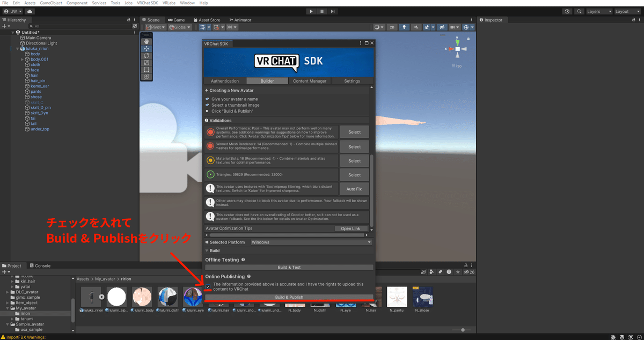The width and height of the screenshot is (644, 340).
Task: Open Authentication tab in VRChat SDK
Action: [x=225, y=81]
